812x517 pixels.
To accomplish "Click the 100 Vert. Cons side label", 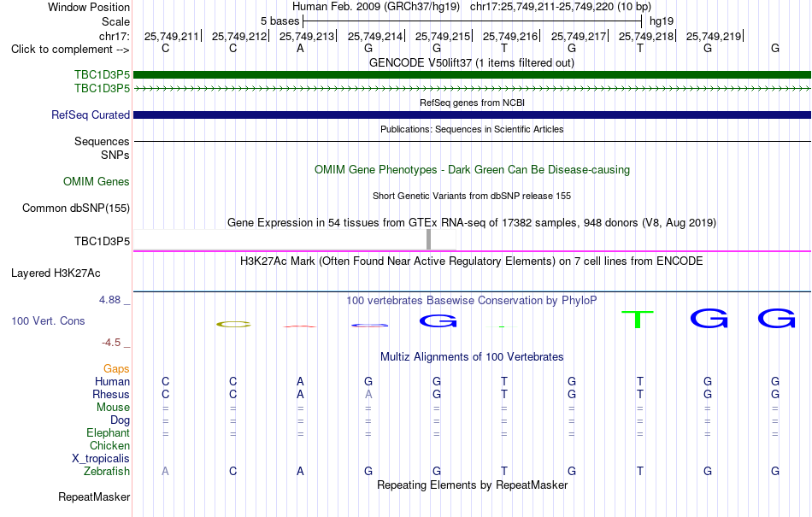I will tap(48, 320).
